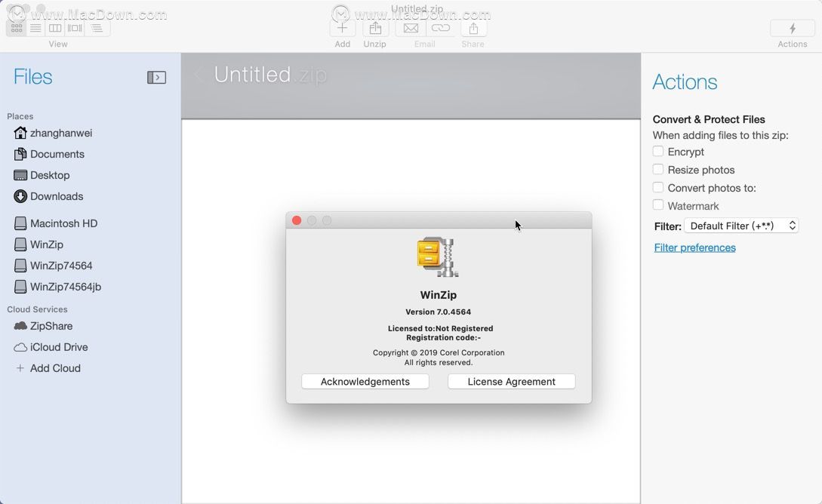Enable the Resize photos checkbox

coord(658,169)
